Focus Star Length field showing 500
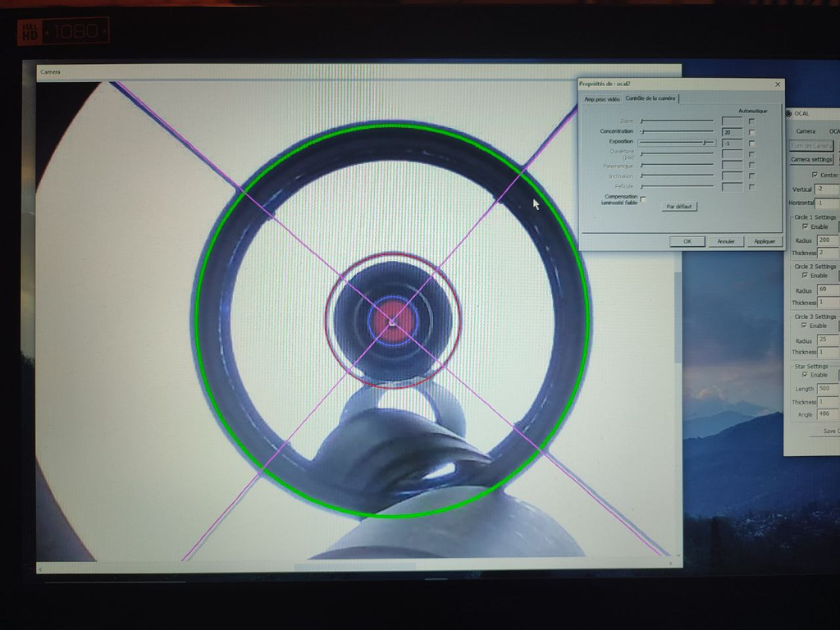 click(x=829, y=389)
